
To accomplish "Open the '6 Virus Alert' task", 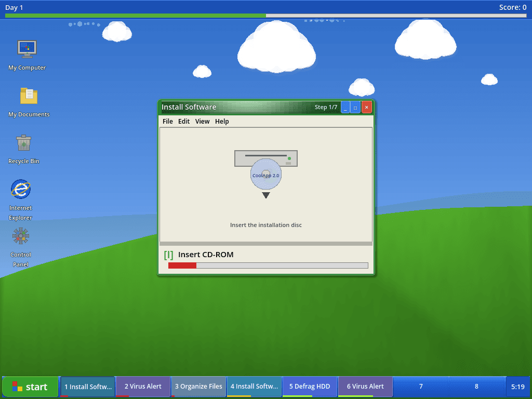I will (x=365, y=387).
